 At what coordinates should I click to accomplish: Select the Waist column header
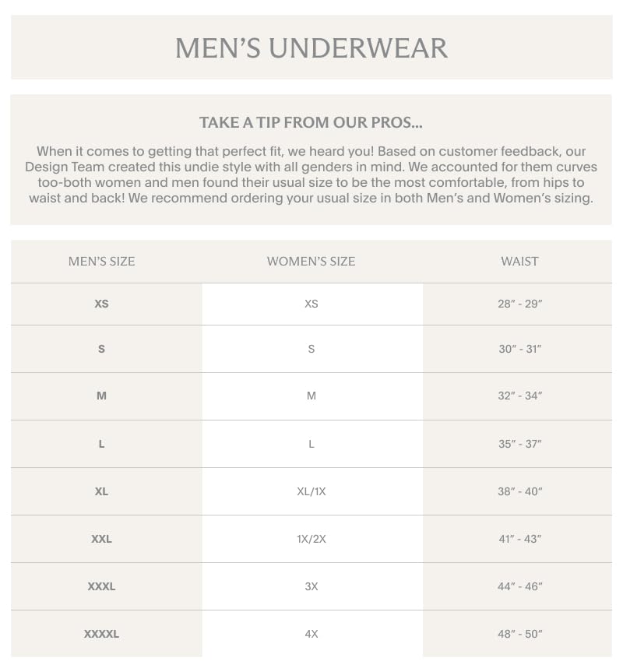click(519, 262)
